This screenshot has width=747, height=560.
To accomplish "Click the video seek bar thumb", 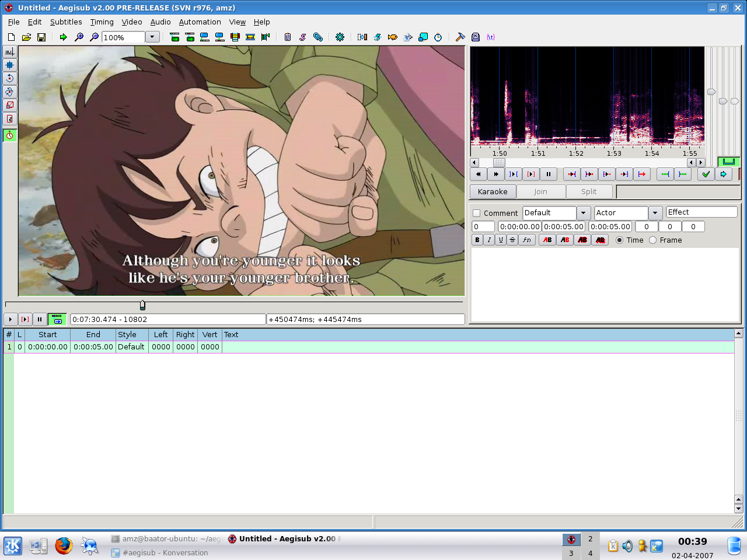I will pyautogui.click(x=142, y=305).
